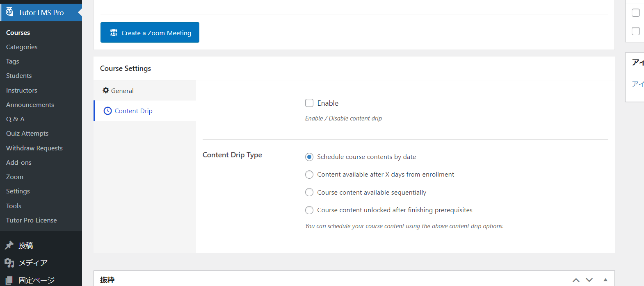Click the Tutor LMS Pro logo icon
The width and height of the screenshot is (644, 286).
[x=9, y=12]
